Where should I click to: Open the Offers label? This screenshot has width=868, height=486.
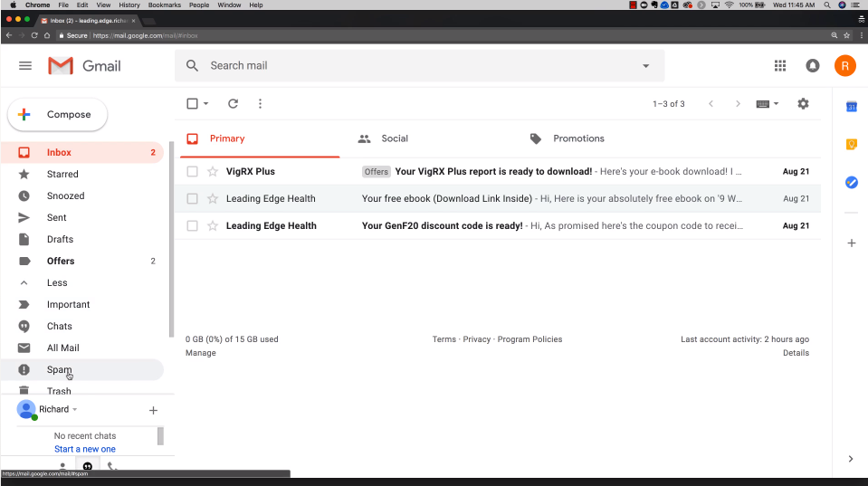click(82, 261)
